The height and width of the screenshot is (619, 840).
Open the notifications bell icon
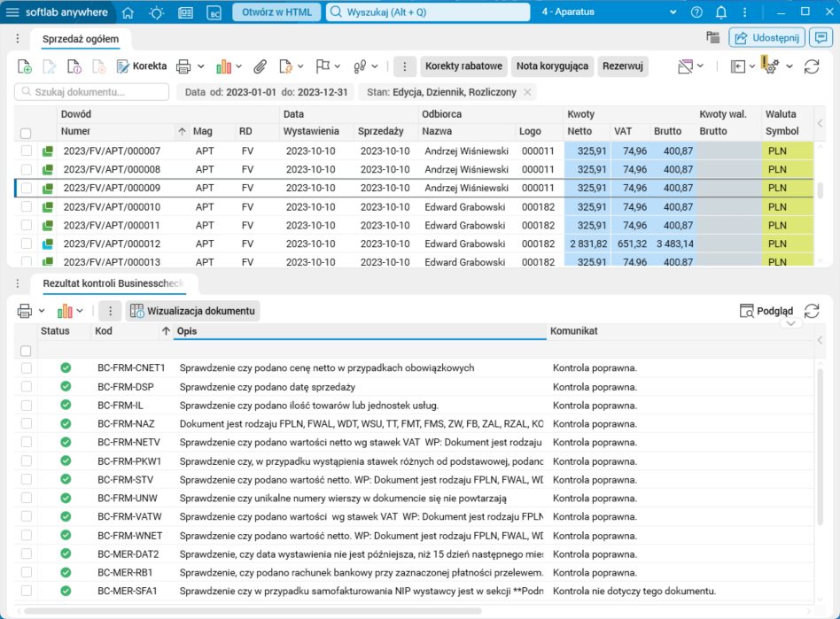coord(721,12)
